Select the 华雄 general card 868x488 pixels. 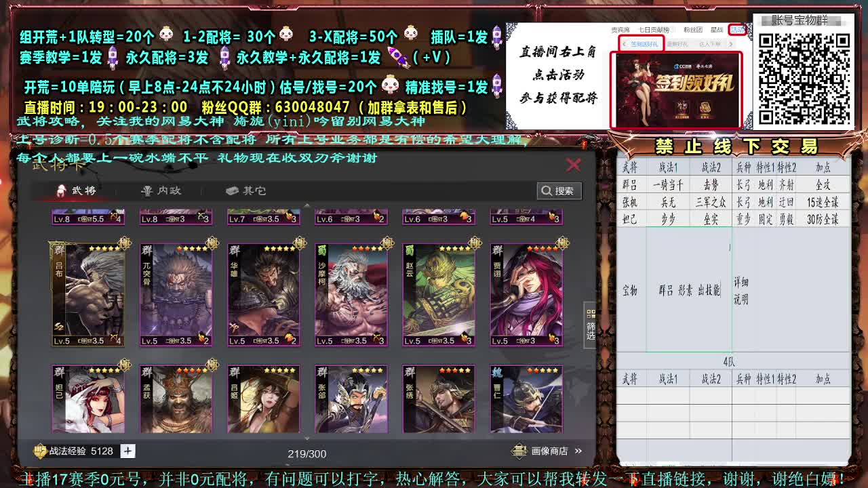pos(263,295)
